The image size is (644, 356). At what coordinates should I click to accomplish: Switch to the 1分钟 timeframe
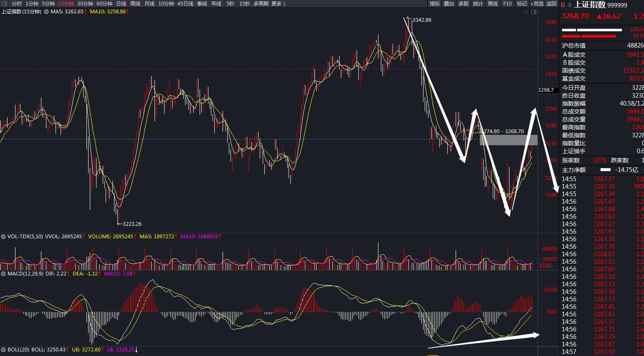[32, 3]
